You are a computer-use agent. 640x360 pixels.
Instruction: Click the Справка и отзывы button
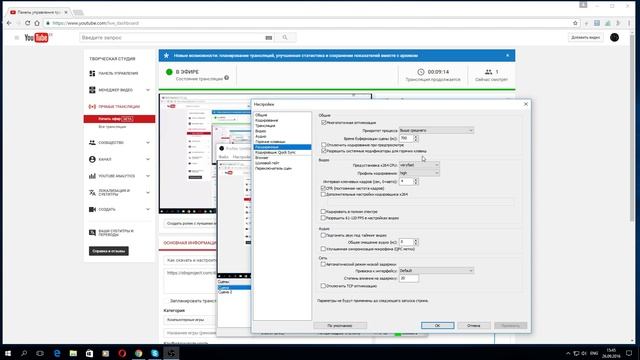click(x=109, y=251)
